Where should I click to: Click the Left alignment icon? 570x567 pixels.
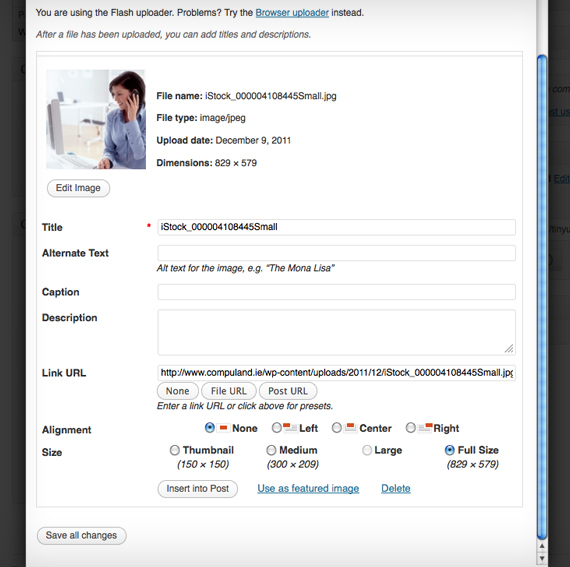[290, 428]
